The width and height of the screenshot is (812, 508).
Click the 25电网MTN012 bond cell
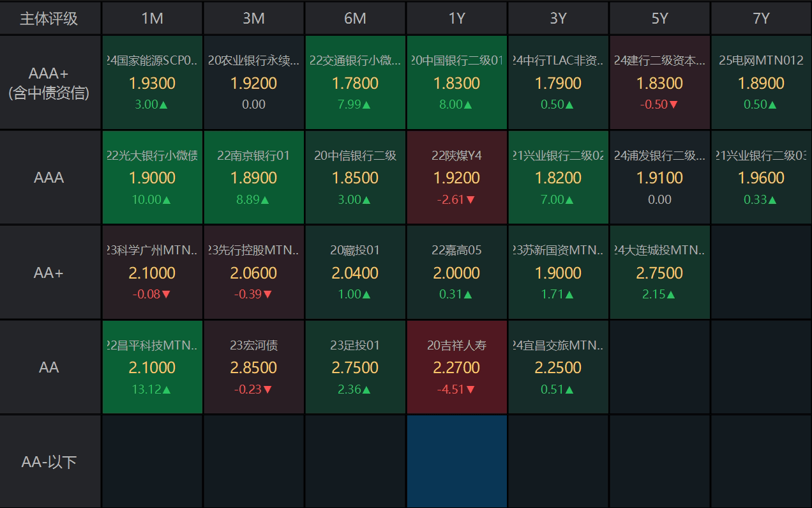pos(761,82)
